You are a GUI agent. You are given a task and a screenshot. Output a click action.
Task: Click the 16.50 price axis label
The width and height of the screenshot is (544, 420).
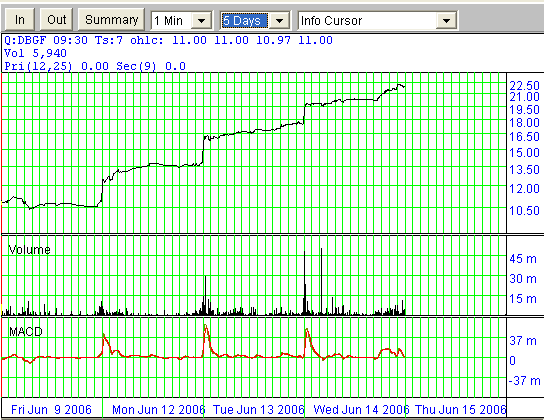pyautogui.click(x=524, y=137)
